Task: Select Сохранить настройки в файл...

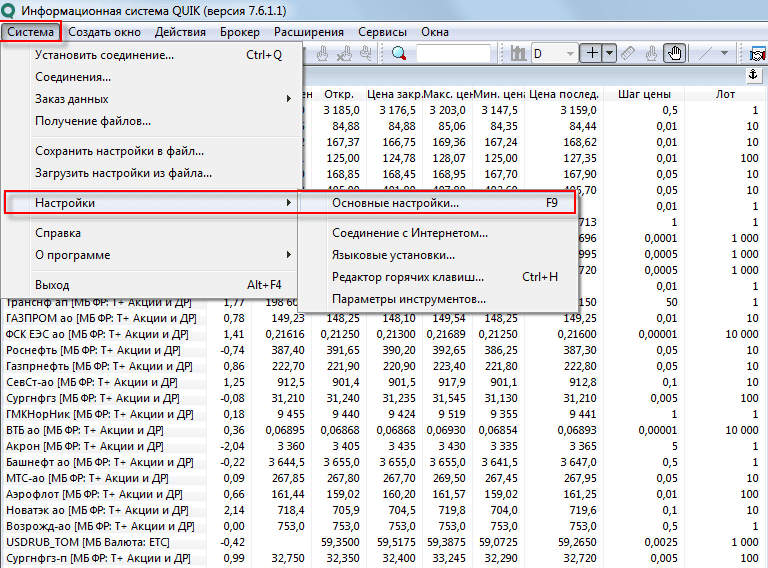Action: pos(152,151)
